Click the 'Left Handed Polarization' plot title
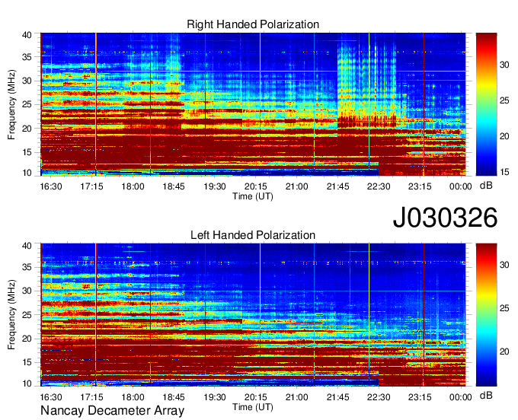This screenshot has height=420, width=518. tap(253, 235)
